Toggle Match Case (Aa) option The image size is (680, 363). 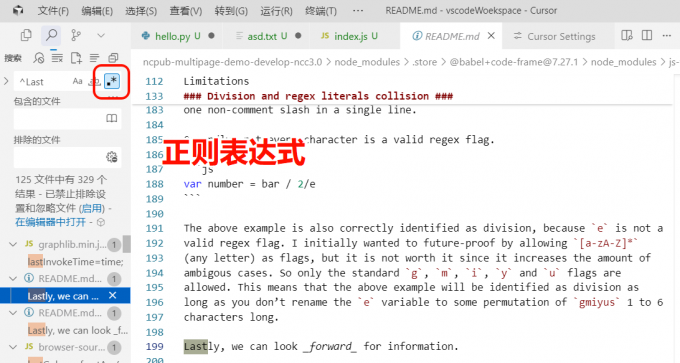coord(78,81)
